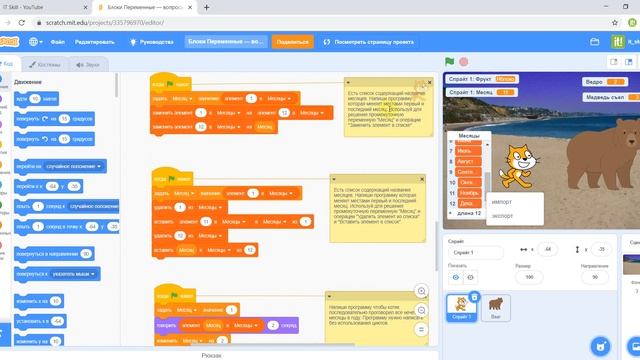Select the Sprite 1 cat thumbnail
Screen dimensions: 640x360
[x=461, y=308]
